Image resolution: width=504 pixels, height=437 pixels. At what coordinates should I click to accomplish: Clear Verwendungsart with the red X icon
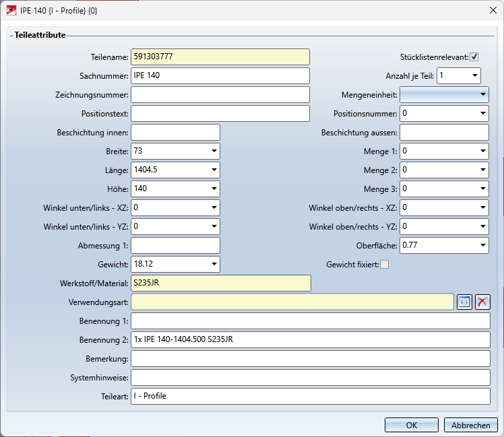[482, 302]
